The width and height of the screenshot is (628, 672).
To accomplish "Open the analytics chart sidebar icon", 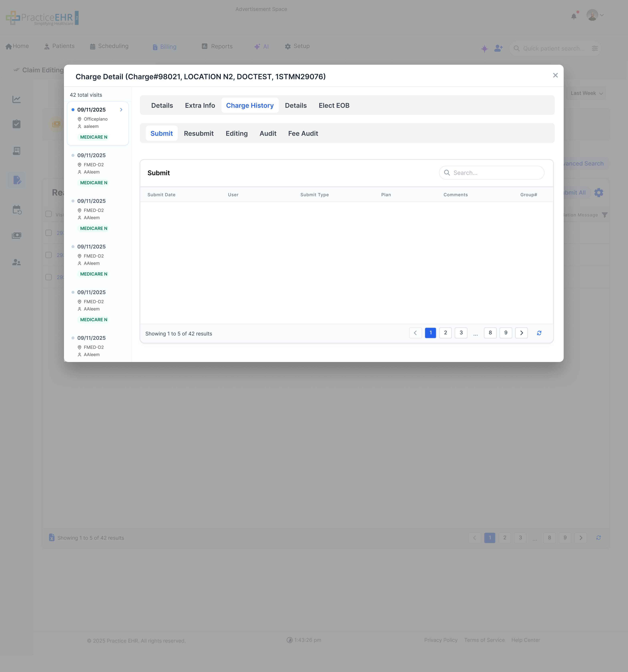I will [x=17, y=99].
